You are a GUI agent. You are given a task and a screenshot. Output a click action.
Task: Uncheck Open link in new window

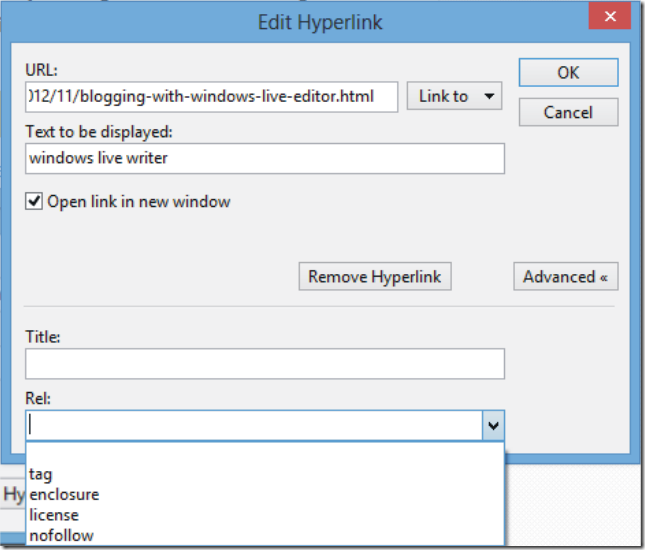click(34, 202)
